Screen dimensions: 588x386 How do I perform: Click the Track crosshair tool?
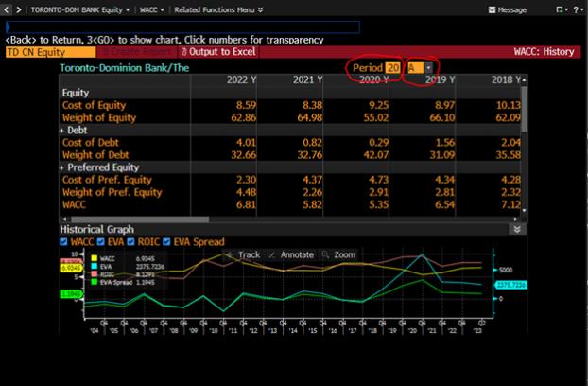(x=231, y=254)
